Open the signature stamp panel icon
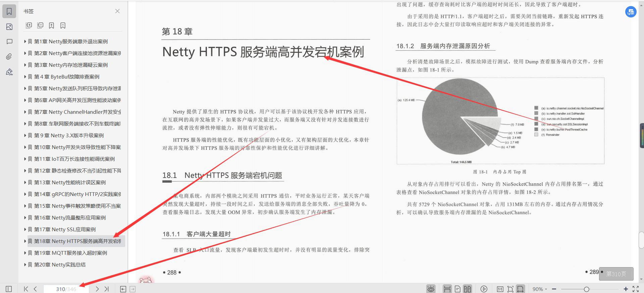The height and width of the screenshot is (293, 644). point(9,72)
